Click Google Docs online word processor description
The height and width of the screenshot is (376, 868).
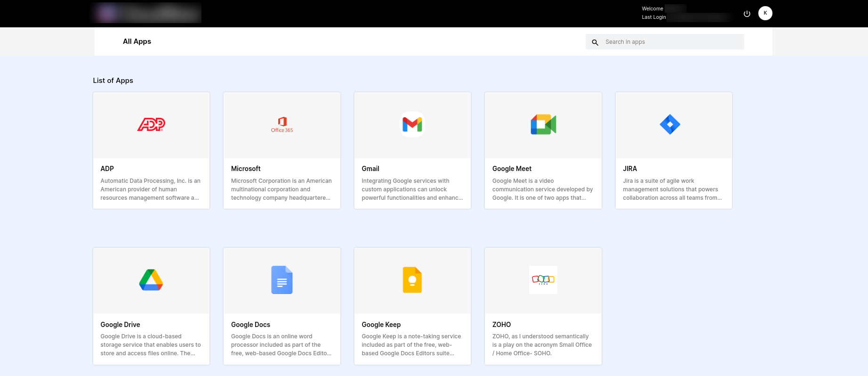pyautogui.click(x=281, y=345)
